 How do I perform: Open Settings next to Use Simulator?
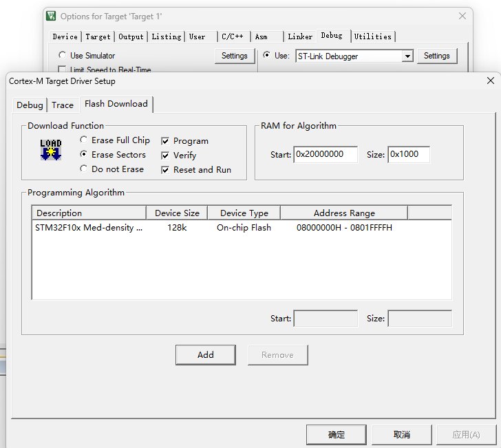(x=235, y=56)
